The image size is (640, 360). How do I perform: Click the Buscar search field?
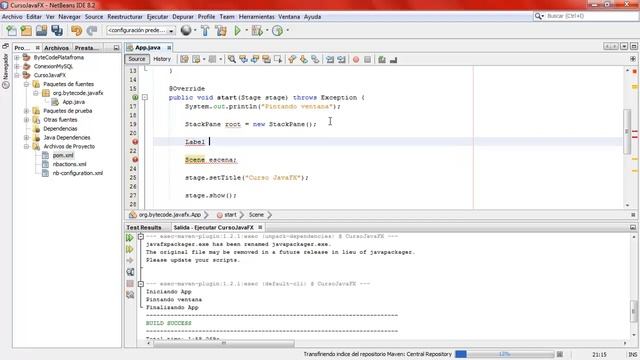point(586,16)
